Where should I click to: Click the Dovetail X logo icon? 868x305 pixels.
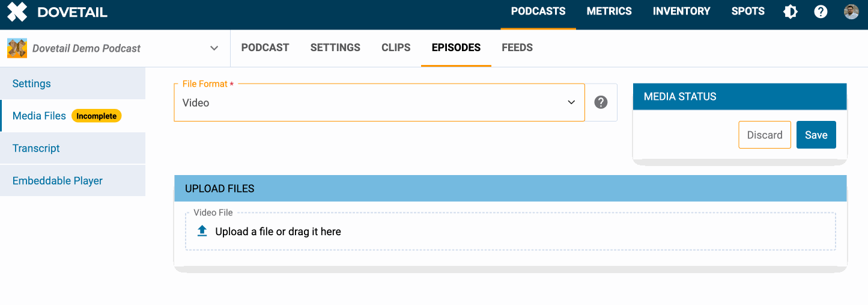[17, 12]
